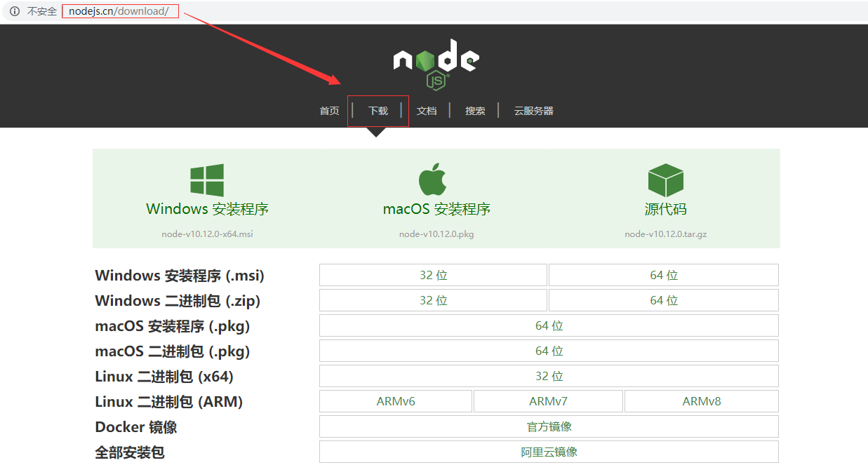Click the Windows logo icon
The height and width of the screenshot is (465, 868).
point(207,180)
